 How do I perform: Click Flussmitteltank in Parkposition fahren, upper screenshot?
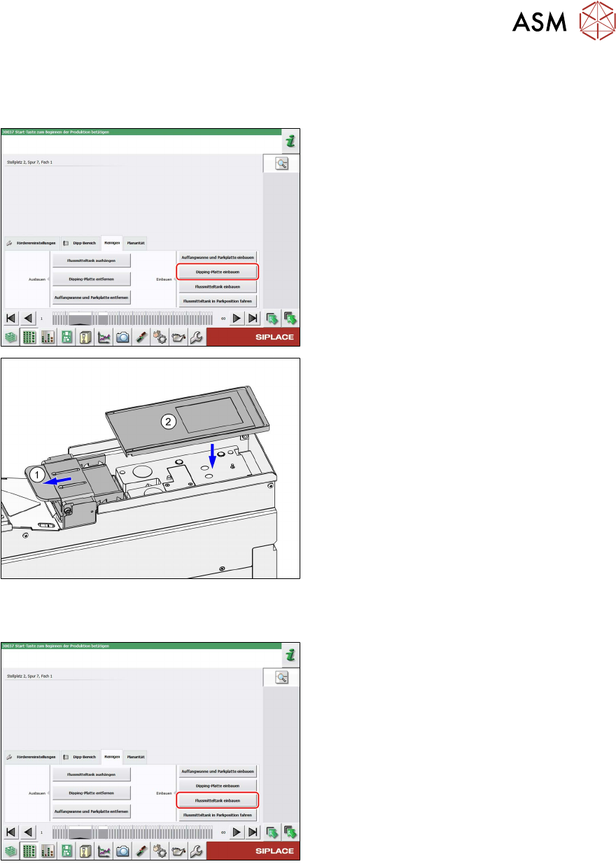217,301
